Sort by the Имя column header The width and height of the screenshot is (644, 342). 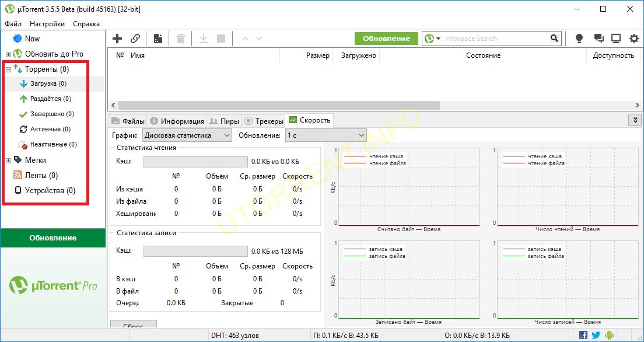coord(204,55)
